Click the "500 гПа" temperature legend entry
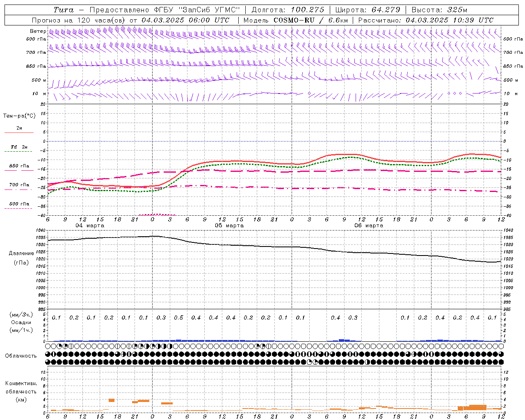Screen dimensions: 525x420 pyautogui.click(x=19, y=204)
